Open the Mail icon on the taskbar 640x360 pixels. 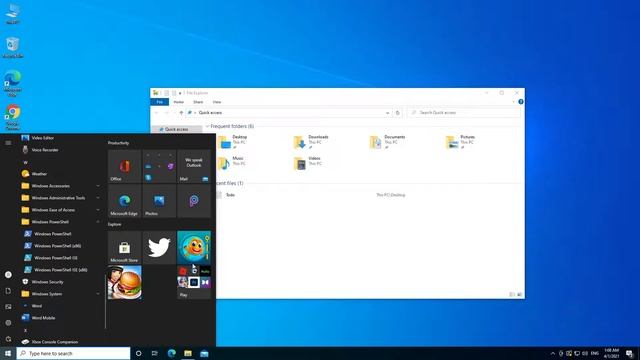click(x=204, y=353)
